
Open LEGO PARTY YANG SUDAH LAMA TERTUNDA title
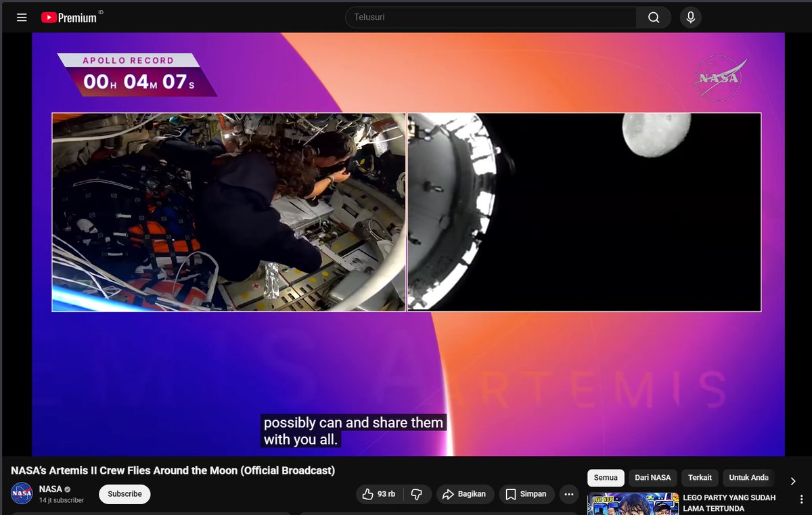tap(729, 503)
